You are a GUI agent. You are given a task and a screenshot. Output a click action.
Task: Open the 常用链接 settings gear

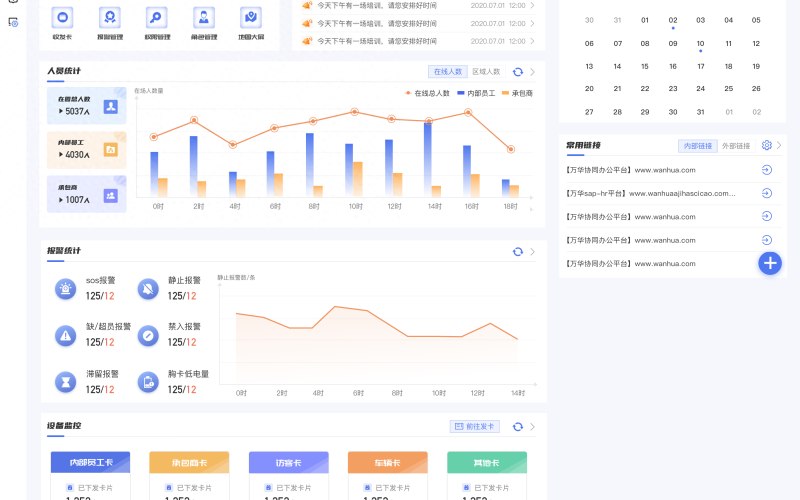click(766, 145)
